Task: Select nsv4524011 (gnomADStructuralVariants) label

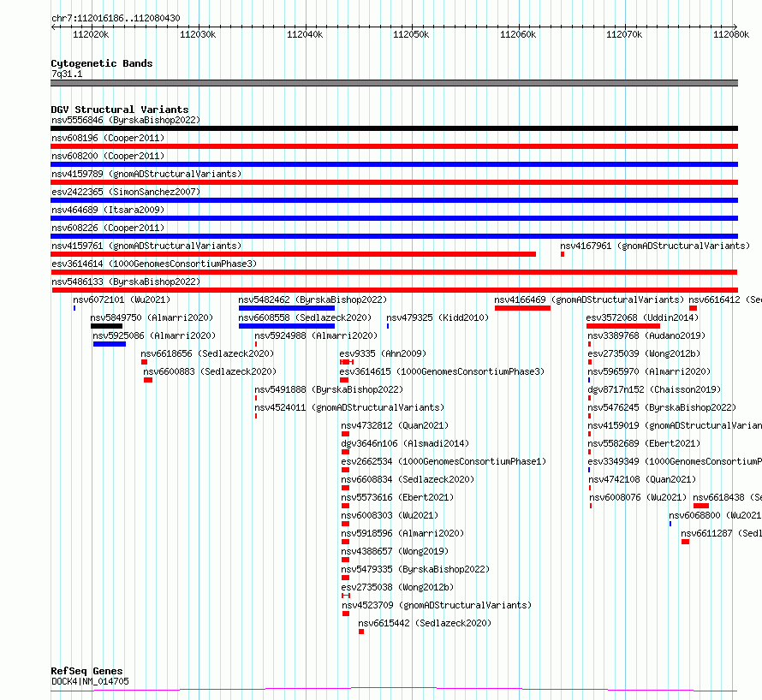Action: (349, 407)
